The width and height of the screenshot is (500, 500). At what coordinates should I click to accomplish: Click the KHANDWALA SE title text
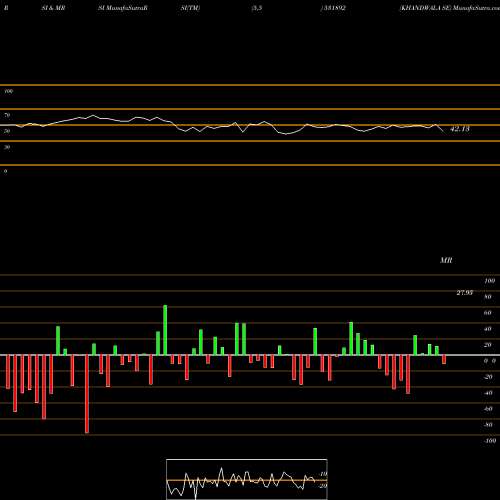pyautogui.click(x=425, y=8)
